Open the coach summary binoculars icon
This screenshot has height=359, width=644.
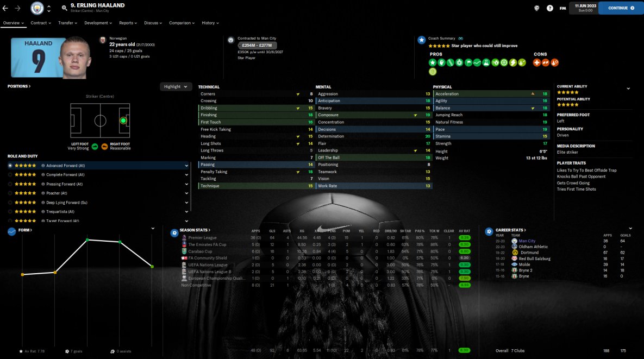point(460,39)
